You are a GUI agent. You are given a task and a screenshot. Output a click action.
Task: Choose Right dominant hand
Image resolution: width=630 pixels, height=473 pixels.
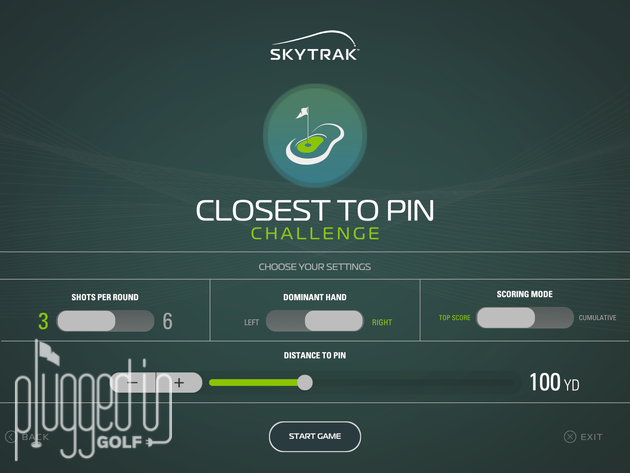[382, 322]
